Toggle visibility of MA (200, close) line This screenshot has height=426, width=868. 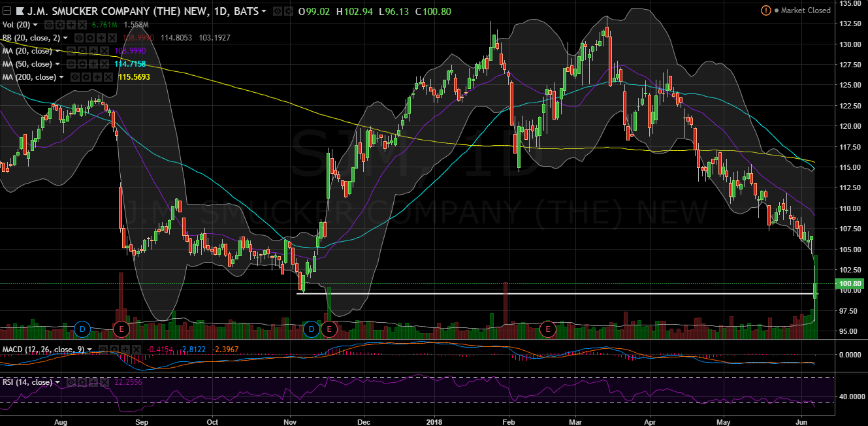(x=76, y=77)
